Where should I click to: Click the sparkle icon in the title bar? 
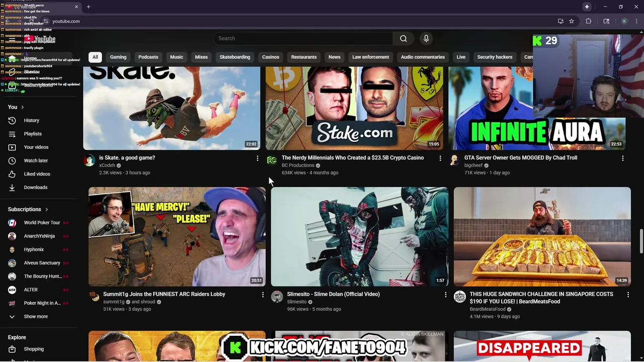point(587,7)
